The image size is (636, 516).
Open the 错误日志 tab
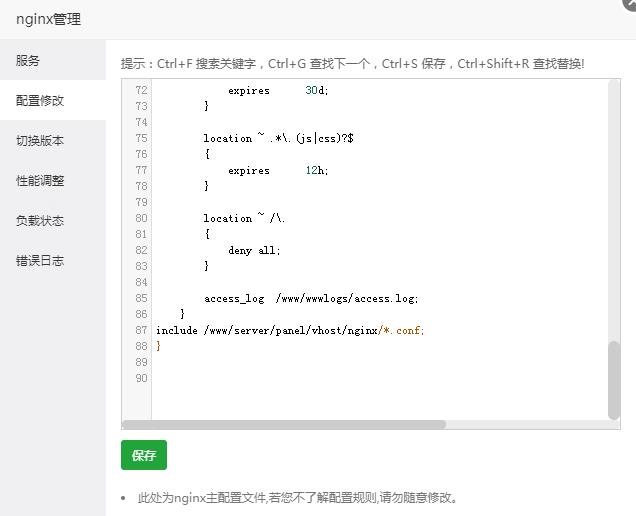(53, 260)
